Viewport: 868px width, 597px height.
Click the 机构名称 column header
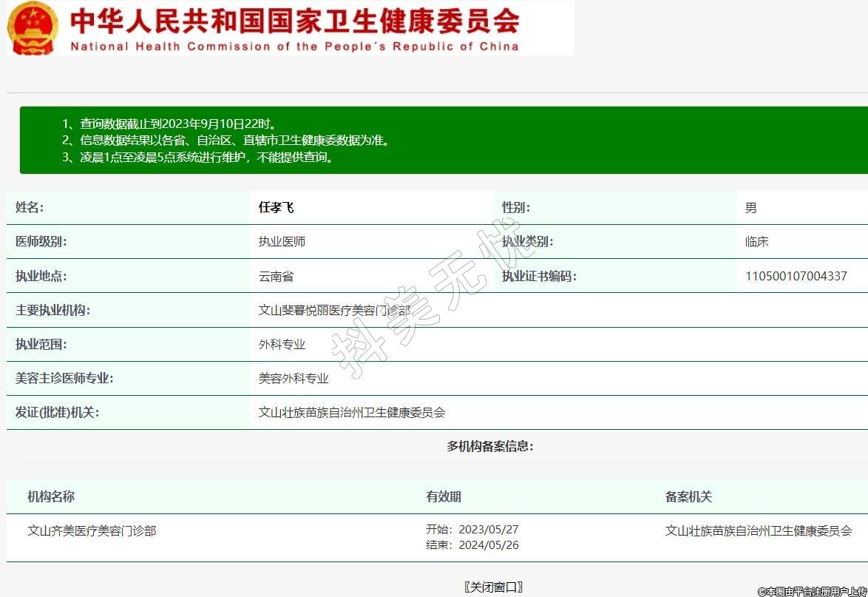pos(51,496)
